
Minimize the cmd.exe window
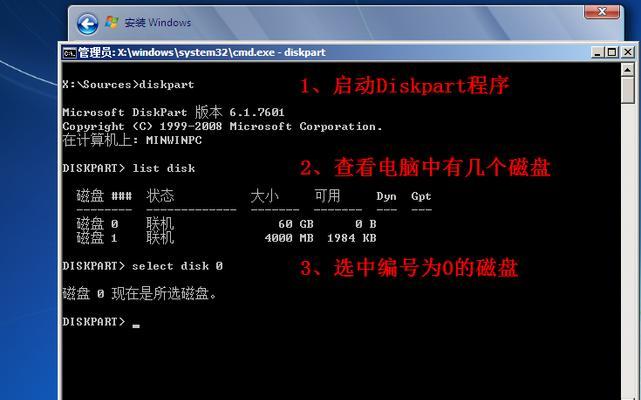(597, 52)
